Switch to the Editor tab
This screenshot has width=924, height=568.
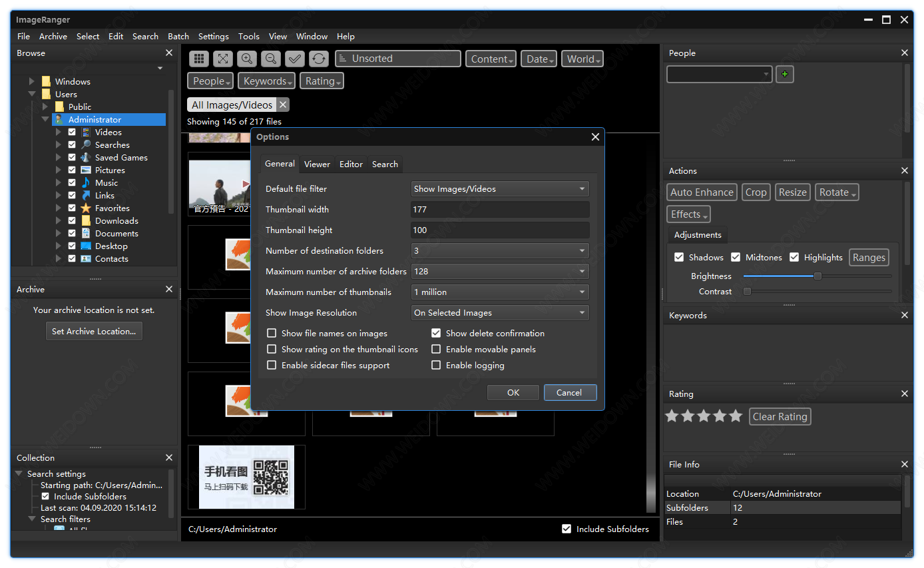point(351,164)
